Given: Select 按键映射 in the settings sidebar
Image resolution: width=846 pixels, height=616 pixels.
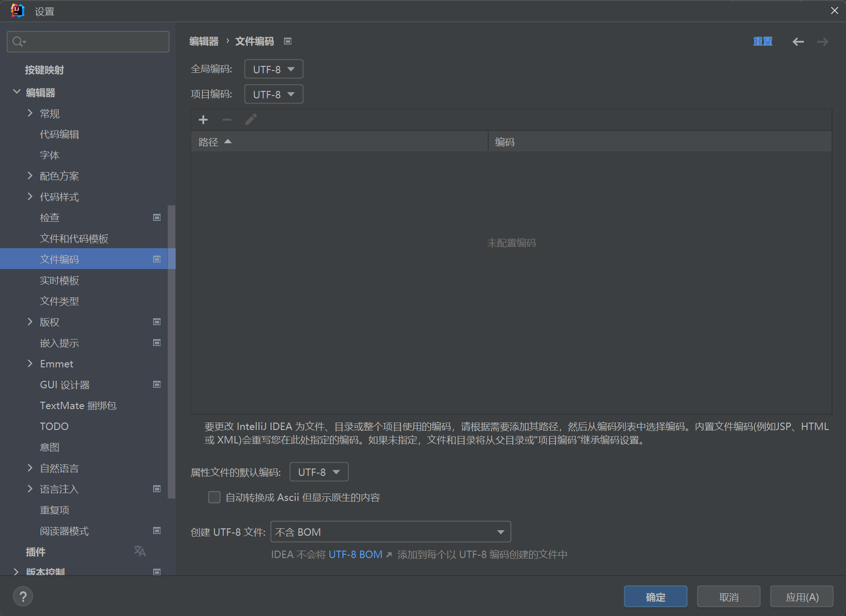Looking at the screenshot, I should pos(45,70).
